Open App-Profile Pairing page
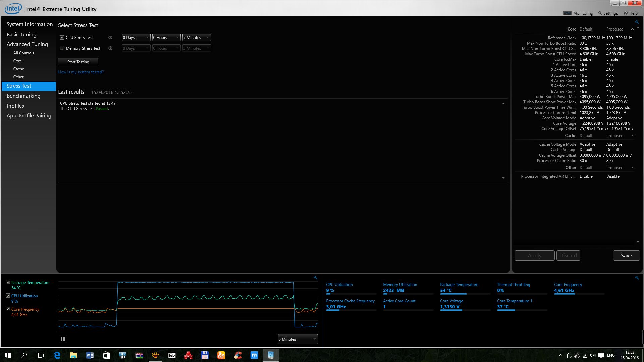 click(x=29, y=116)
